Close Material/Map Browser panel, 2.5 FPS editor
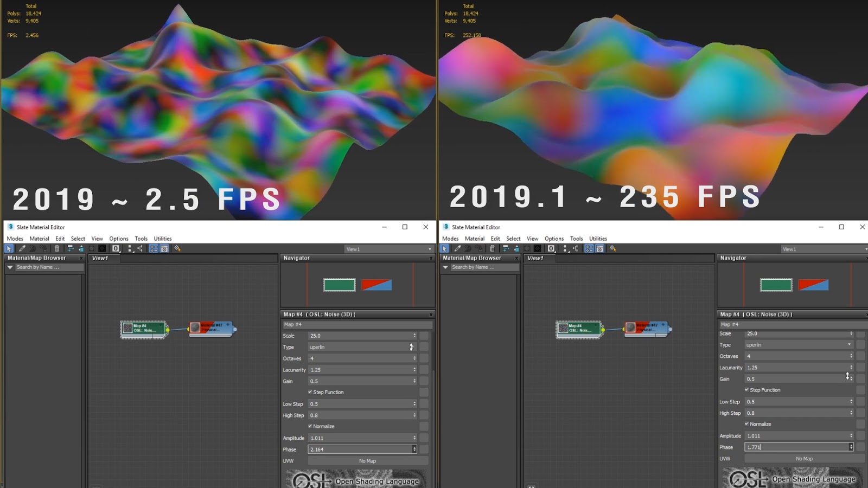 tap(81, 258)
